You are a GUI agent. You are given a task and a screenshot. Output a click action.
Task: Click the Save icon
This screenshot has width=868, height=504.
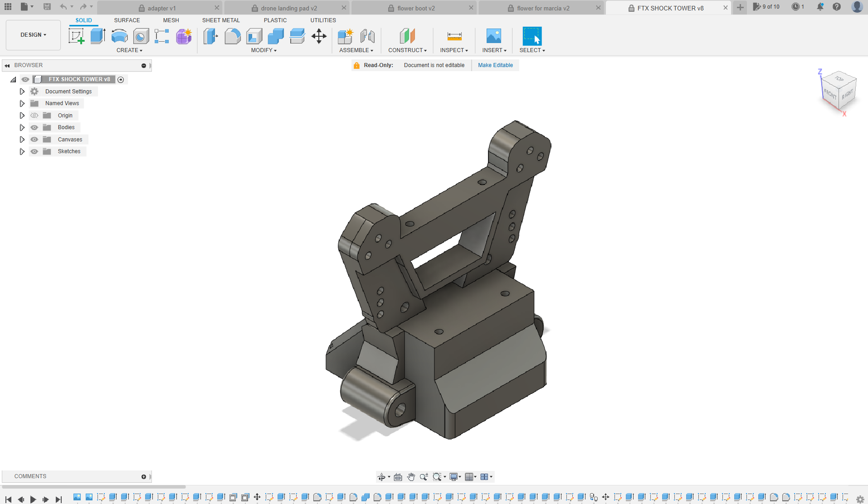[x=47, y=7]
